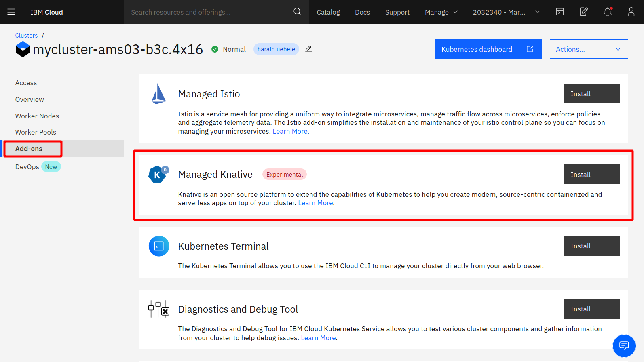Follow Learn More link for Knative
Screen dimensions: 644x362
click(x=315, y=203)
